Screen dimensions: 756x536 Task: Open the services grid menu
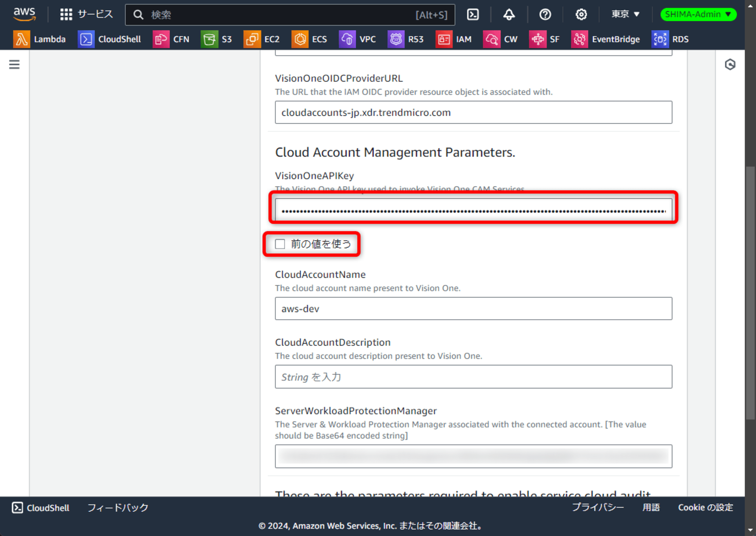click(x=66, y=14)
